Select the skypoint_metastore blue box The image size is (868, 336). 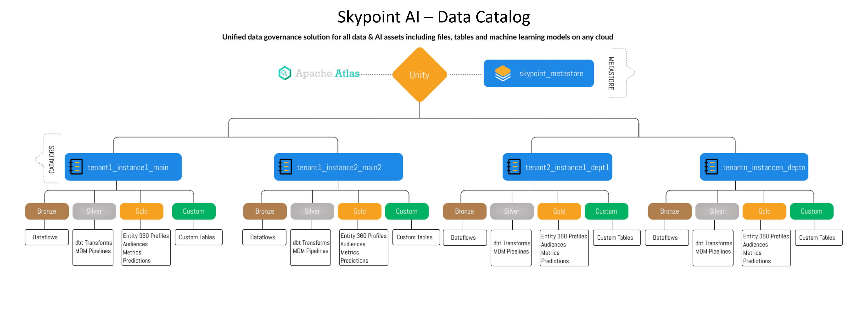539,73
